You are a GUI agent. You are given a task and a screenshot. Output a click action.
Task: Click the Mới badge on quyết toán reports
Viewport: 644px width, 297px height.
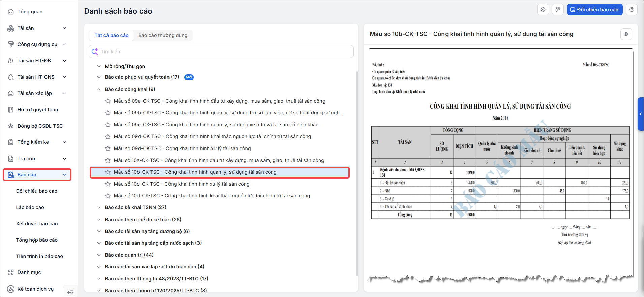tap(189, 77)
